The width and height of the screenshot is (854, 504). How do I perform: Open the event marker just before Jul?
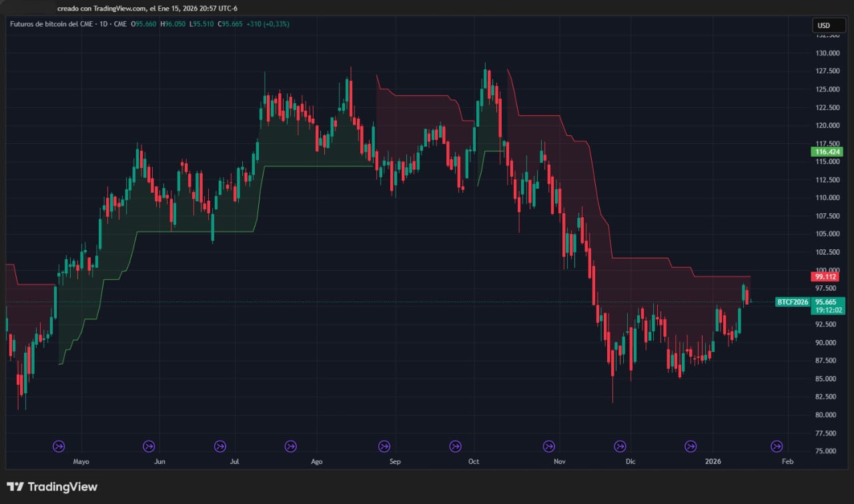[220, 446]
